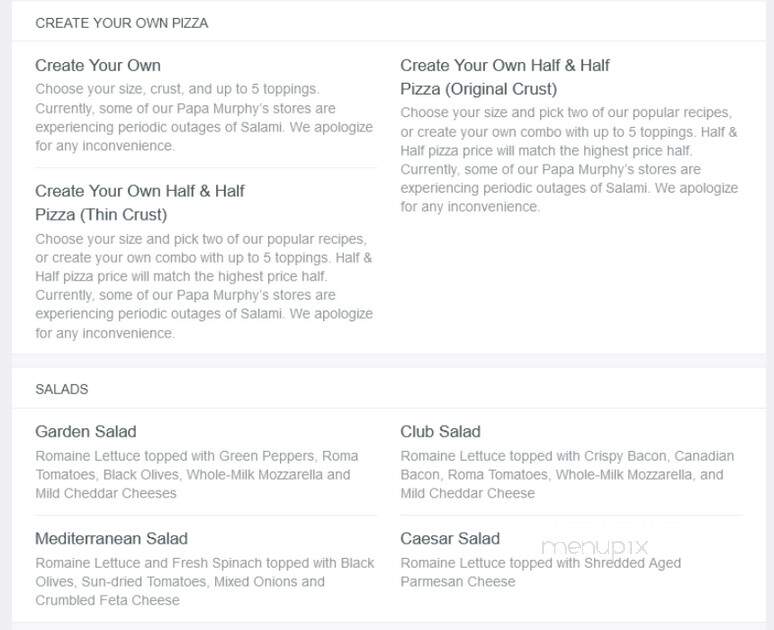Choose the Mediterranean Salad item
The image size is (774, 630).
[x=111, y=539]
